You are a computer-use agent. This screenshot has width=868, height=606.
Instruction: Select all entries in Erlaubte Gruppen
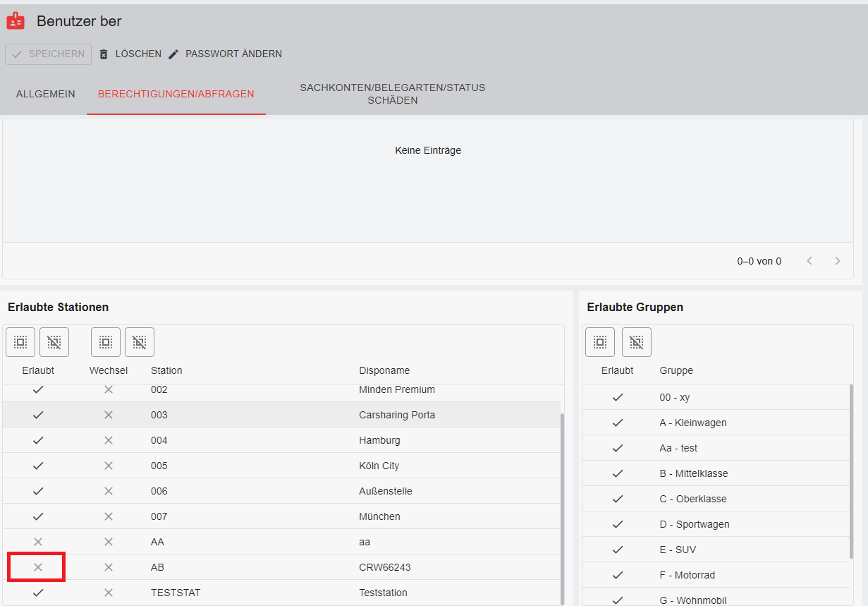point(600,342)
